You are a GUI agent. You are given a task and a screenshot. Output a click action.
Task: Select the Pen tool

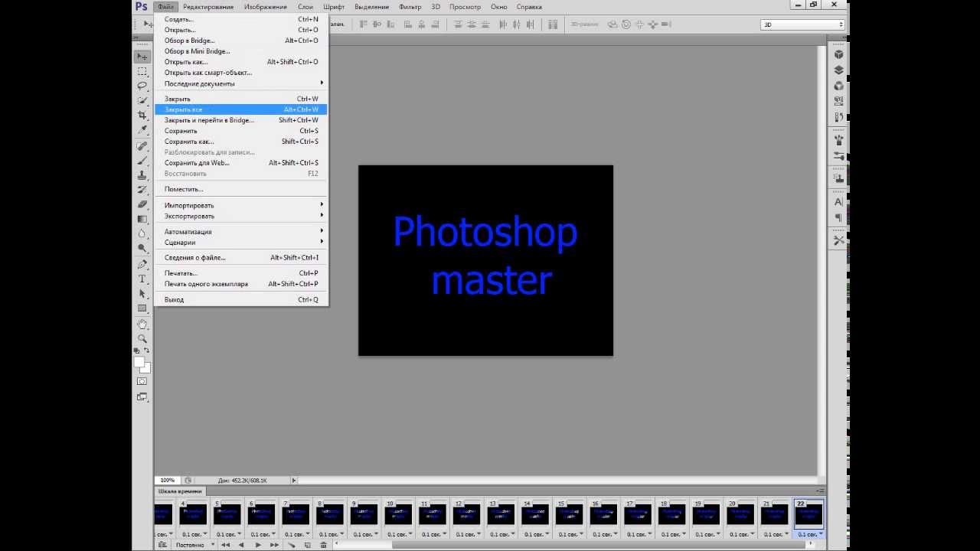coord(142,264)
